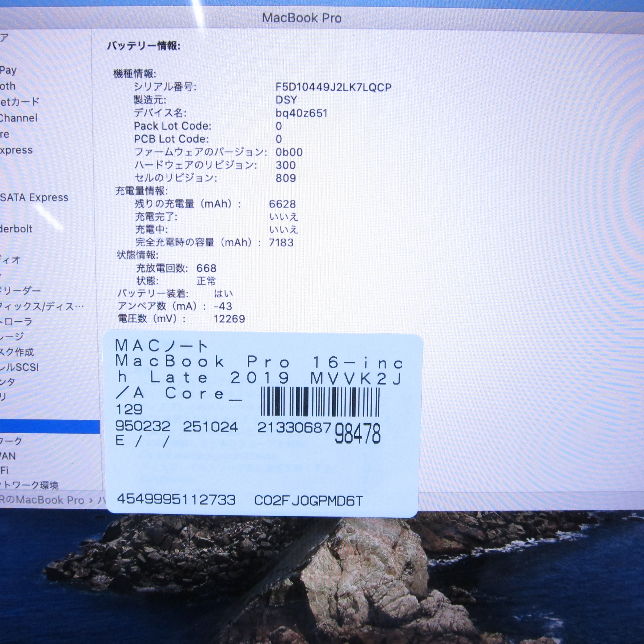Open the Thunderbolt sidebar entry
This screenshot has width=644, height=644.
coord(16,229)
